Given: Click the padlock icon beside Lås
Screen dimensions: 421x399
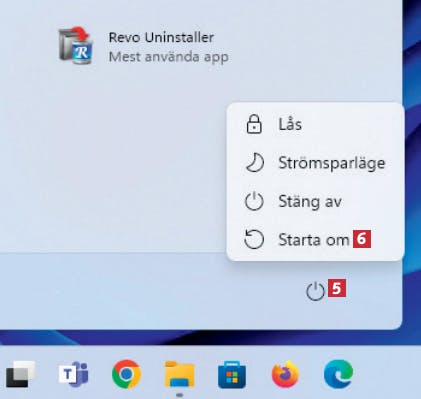Looking at the screenshot, I should (254, 124).
